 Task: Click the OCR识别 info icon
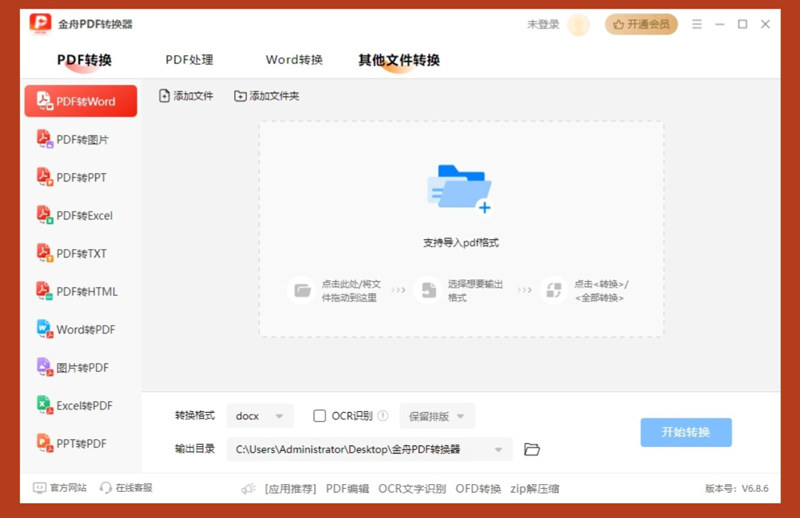[383, 416]
